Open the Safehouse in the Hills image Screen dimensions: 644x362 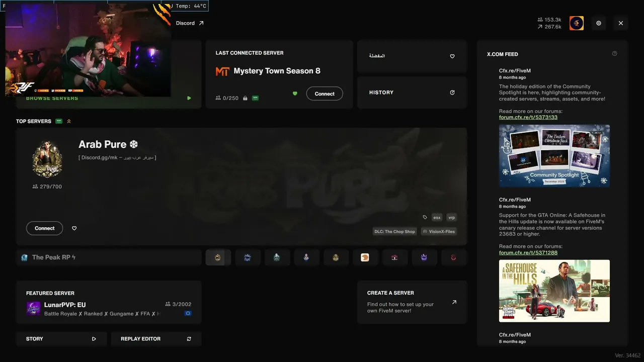554,291
